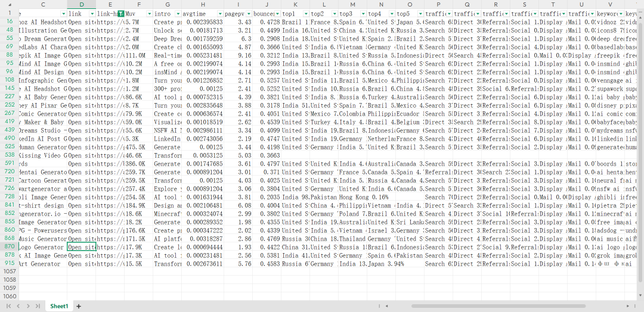
Task: Select the 'avgtime' header cell
Action: (x=203, y=14)
